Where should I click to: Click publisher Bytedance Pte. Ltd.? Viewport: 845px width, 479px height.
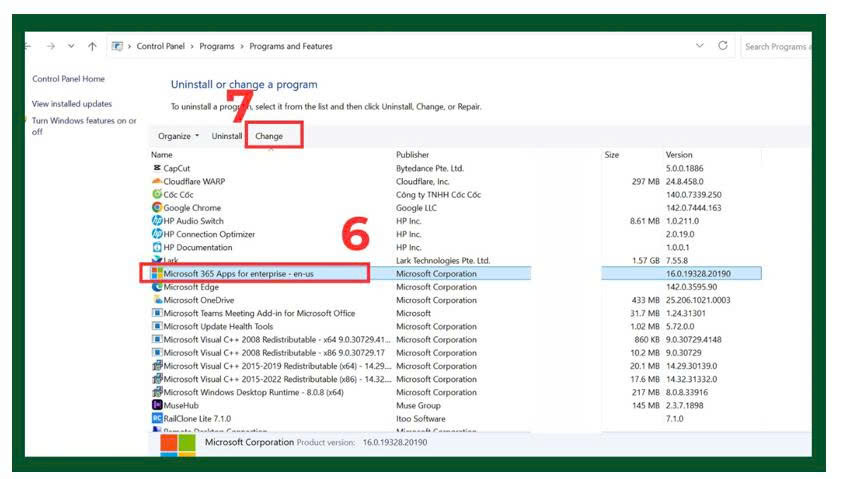(430, 168)
